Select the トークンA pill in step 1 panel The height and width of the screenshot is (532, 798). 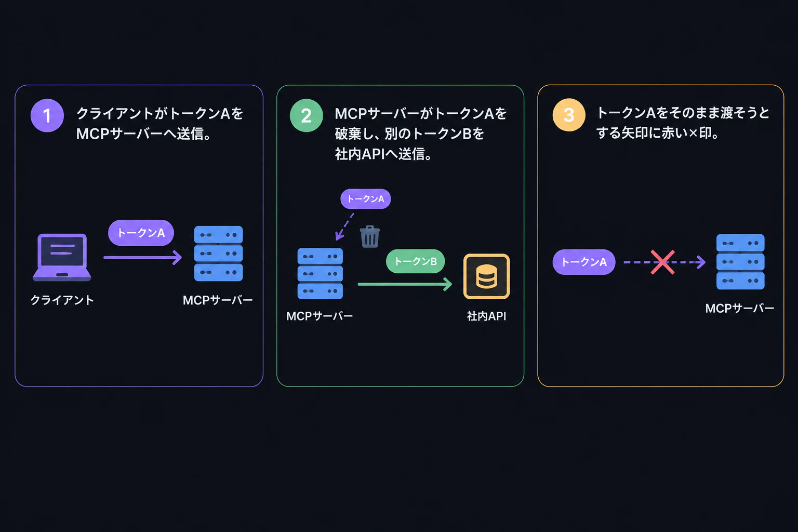tap(141, 233)
